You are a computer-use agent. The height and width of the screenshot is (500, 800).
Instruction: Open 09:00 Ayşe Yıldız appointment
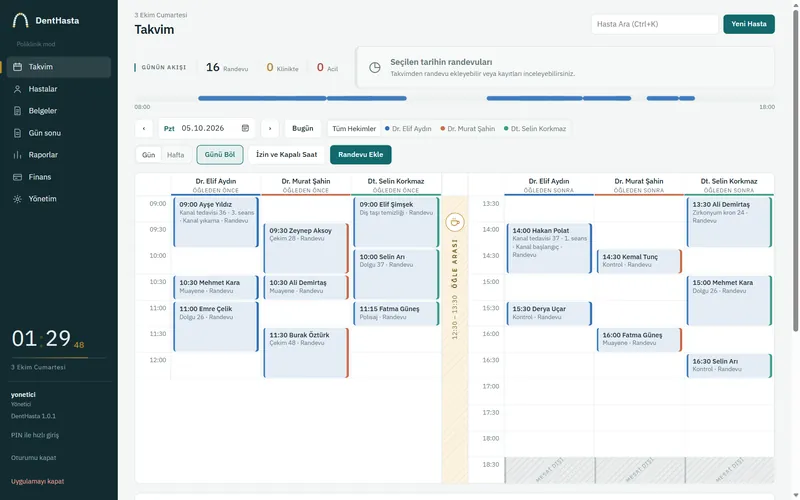(216, 222)
